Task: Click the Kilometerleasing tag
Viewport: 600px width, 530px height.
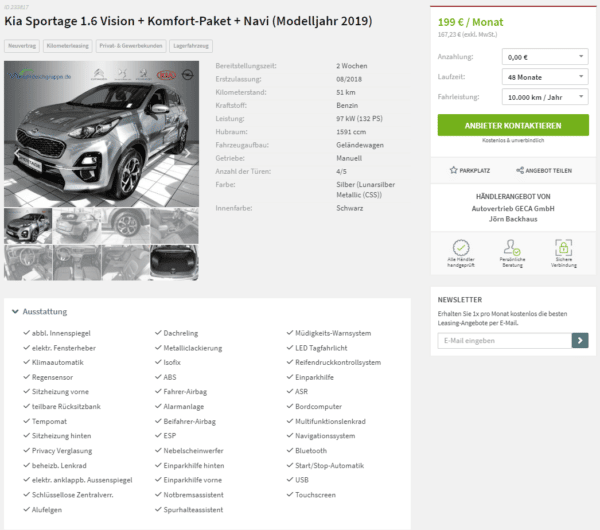Action: (x=68, y=46)
